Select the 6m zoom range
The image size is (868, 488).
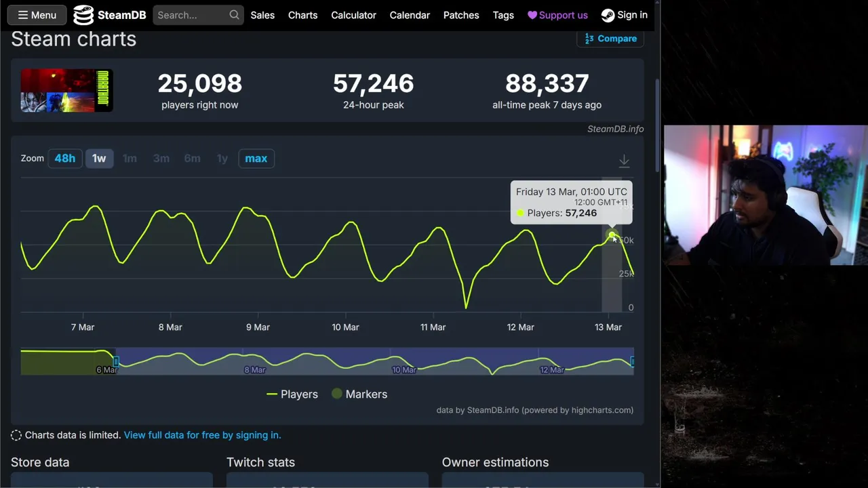192,159
